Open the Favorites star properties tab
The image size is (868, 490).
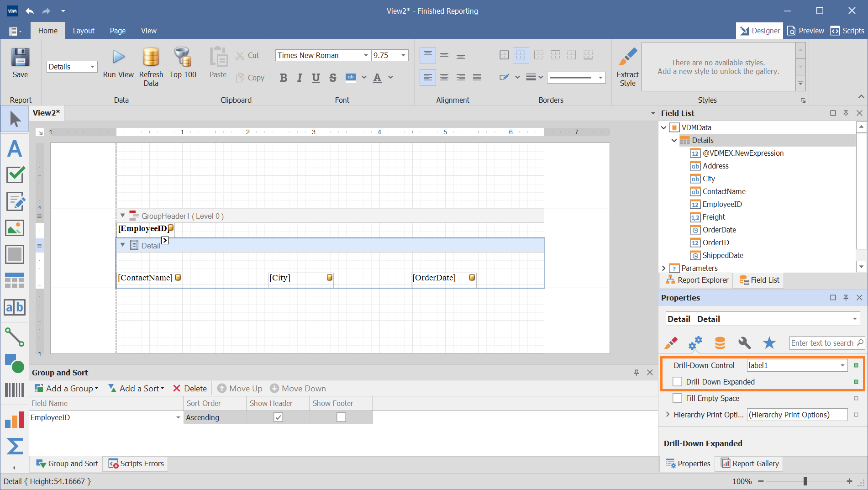click(769, 342)
